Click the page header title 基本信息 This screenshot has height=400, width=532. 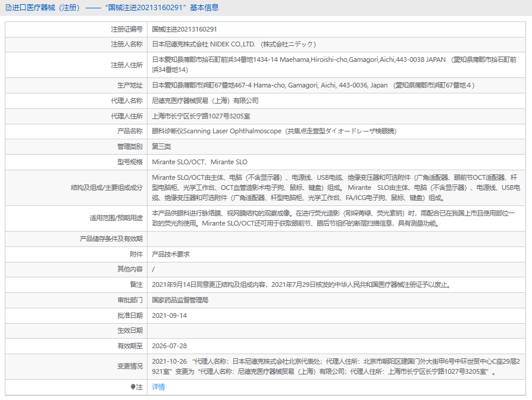(x=204, y=8)
